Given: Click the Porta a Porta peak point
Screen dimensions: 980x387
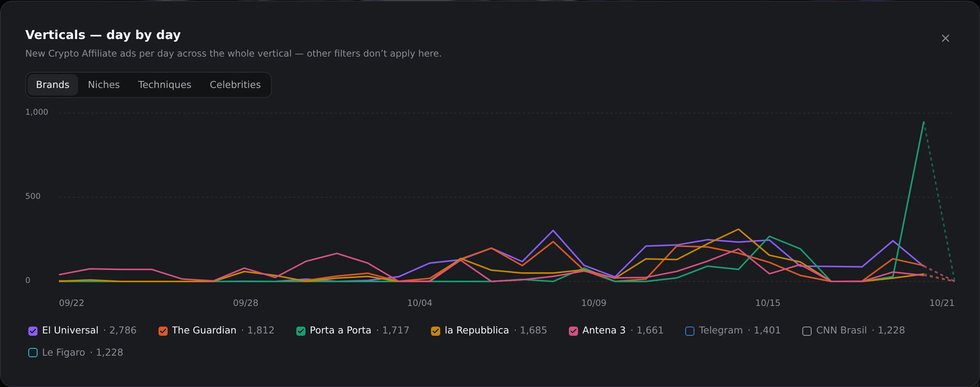Looking at the screenshot, I should tap(924, 122).
